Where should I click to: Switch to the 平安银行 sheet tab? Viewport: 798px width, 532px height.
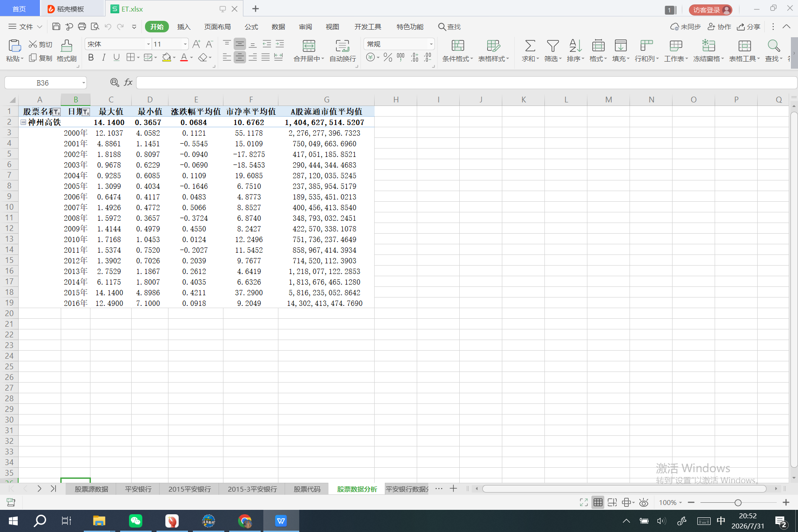point(138,489)
